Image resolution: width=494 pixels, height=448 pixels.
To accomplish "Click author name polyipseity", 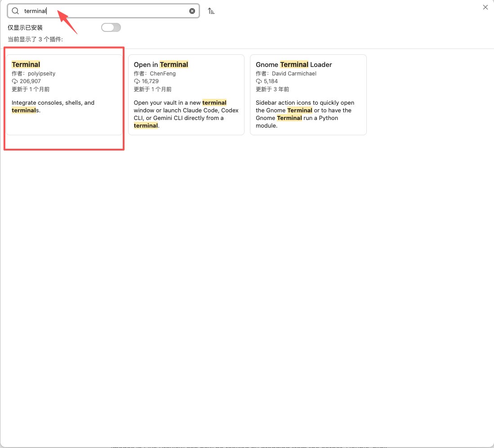I will coord(42,73).
